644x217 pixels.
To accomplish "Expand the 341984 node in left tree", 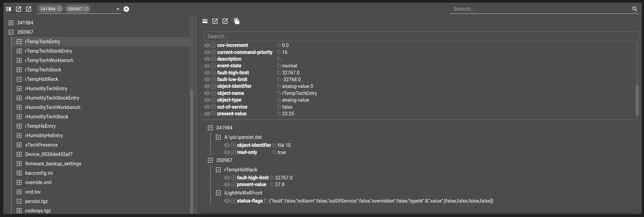I will (x=11, y=23).
